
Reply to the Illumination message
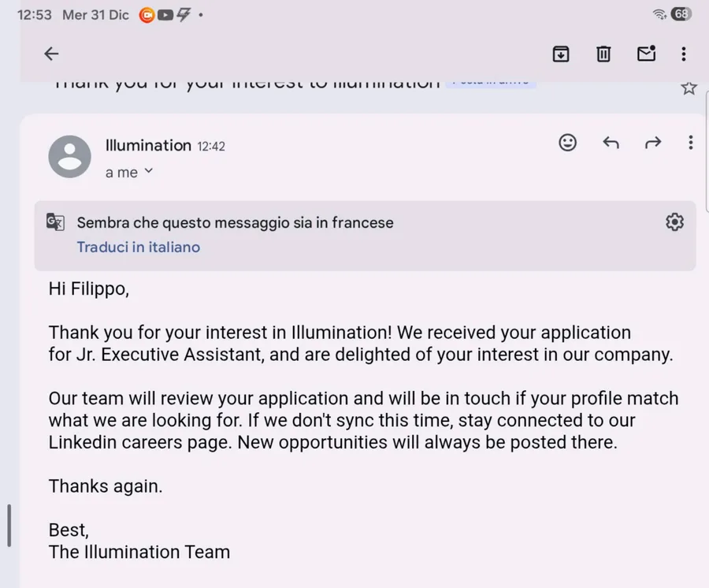pyautogui.click(x=611, y=143)
